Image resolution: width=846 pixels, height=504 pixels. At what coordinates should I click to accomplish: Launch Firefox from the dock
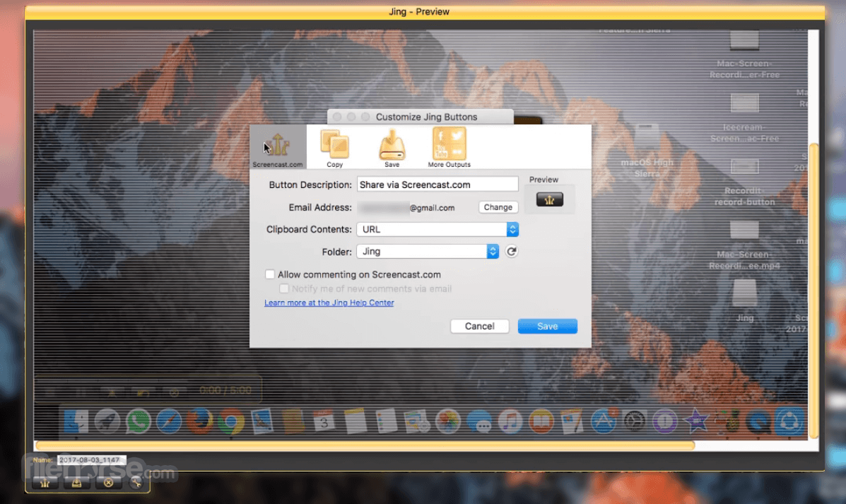coord(199,421)
